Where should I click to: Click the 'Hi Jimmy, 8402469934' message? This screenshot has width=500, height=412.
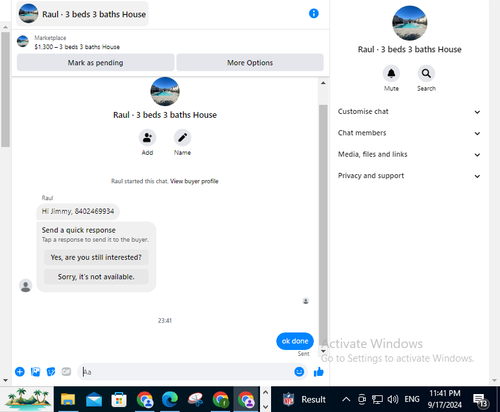click(x=78, y=211)
